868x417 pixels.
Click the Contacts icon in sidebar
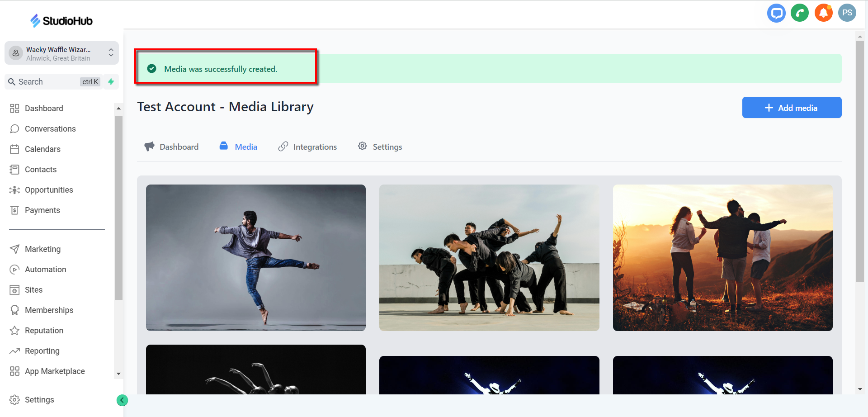click(x=14, y=170)
